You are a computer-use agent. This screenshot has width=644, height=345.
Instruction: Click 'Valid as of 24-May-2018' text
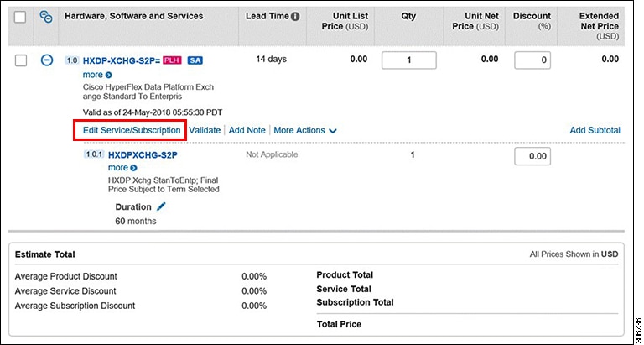(153, 112)
